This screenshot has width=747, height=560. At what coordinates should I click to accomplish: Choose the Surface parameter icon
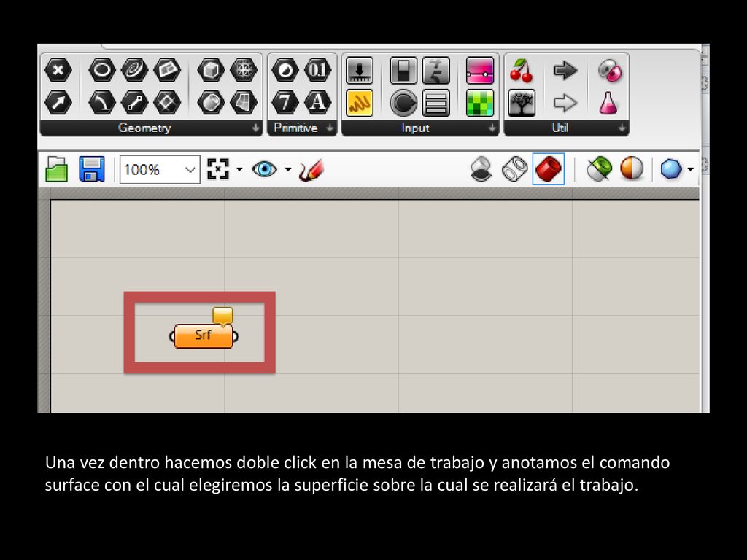(244, 102)
